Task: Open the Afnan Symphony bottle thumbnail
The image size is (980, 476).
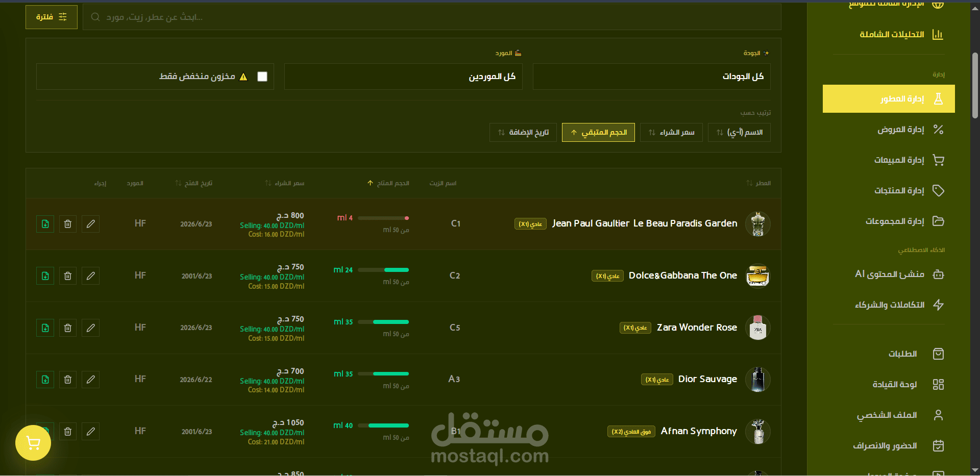Action: [758, 432]
